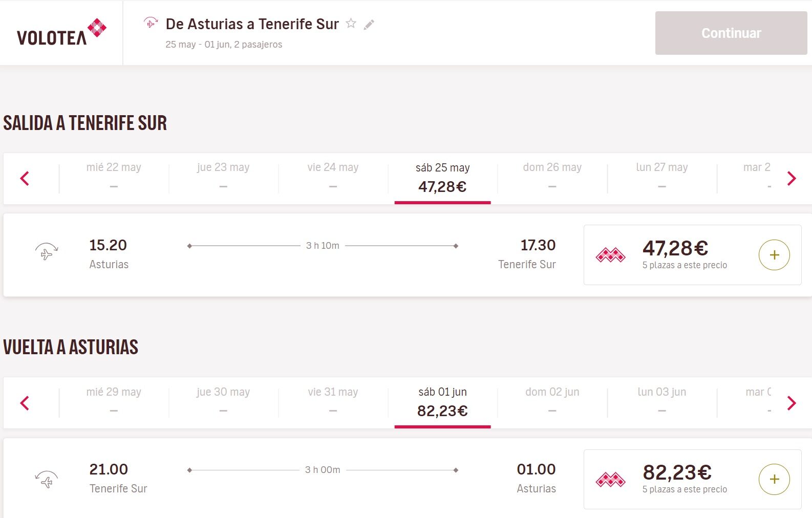812x518 pixels.
Task: Select the sáb 01 jun return tab
Action: pos(442,402)
